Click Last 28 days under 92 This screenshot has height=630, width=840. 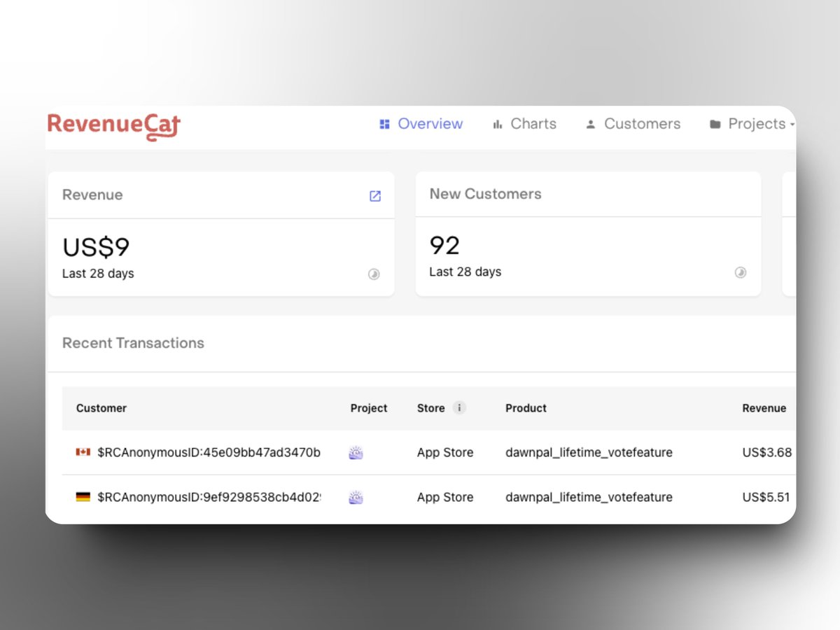point(465,272)
